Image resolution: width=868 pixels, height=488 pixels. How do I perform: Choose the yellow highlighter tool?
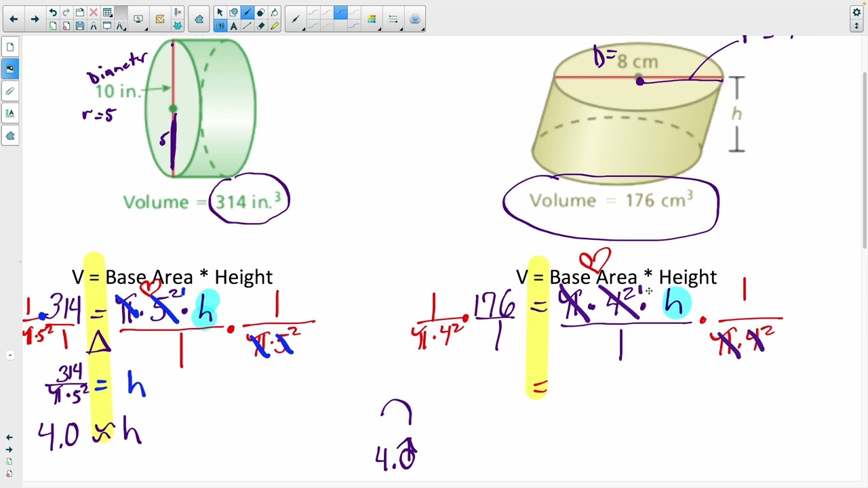[x=274, y=26]
